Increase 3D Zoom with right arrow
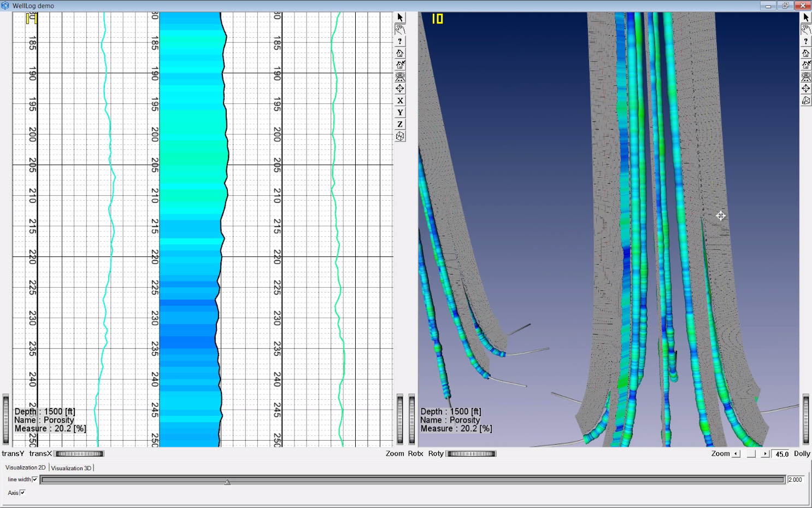The width and height of the screenshot is (812, 508). point(765,454)
